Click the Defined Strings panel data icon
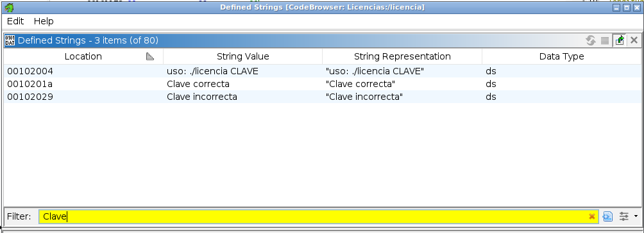Image resolution: width=644 pixels, height=233 pixels. (10, 40)
